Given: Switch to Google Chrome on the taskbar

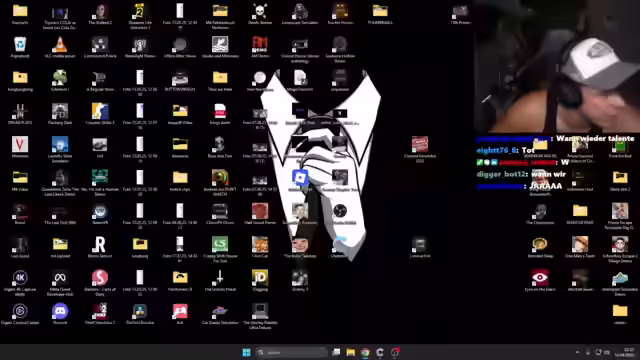Looking at the screenshot, I should (365, 352).
